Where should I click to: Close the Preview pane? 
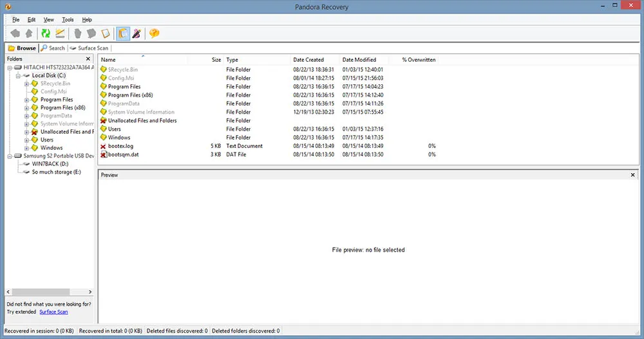[x=632, y=175]
